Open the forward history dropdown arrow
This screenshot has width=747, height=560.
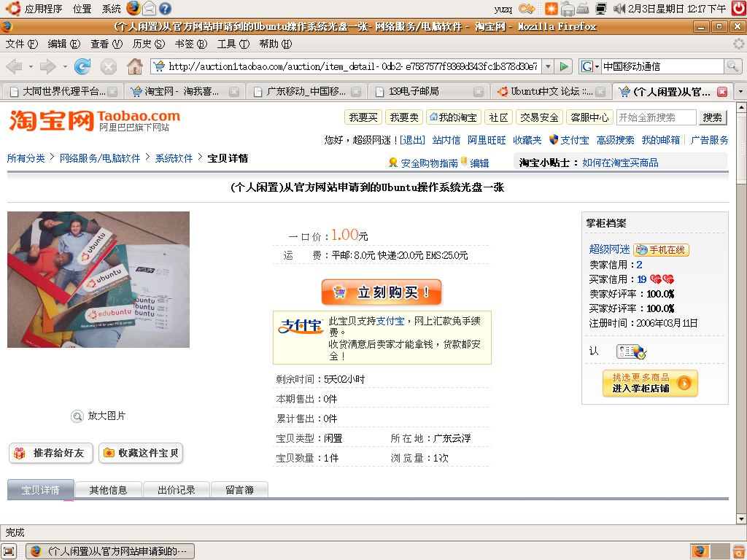[x=65, y=66]
